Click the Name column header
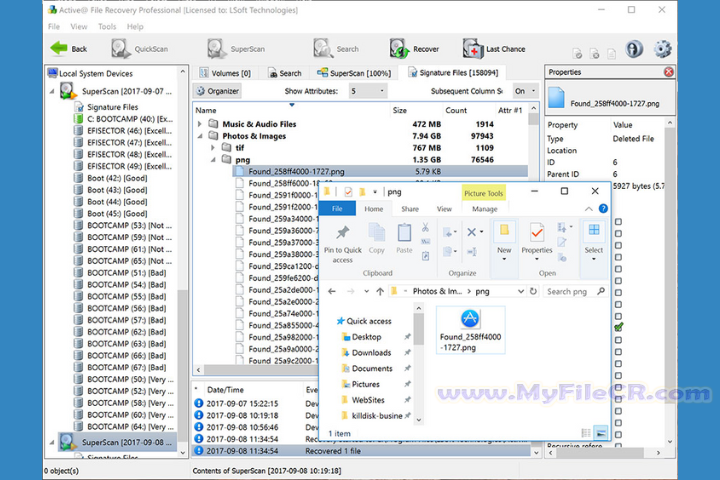The width and height of the screenshot is (720, 480). 206,110
